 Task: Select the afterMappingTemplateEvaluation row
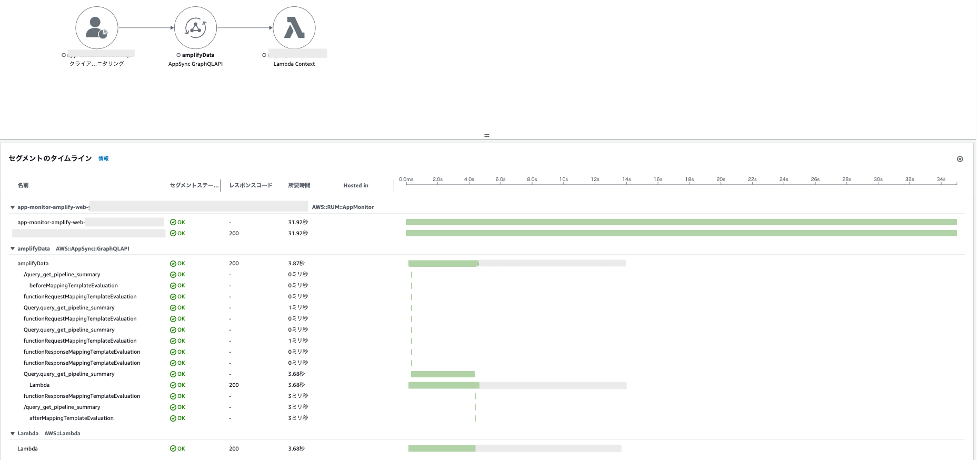click(x=72, y=418)
